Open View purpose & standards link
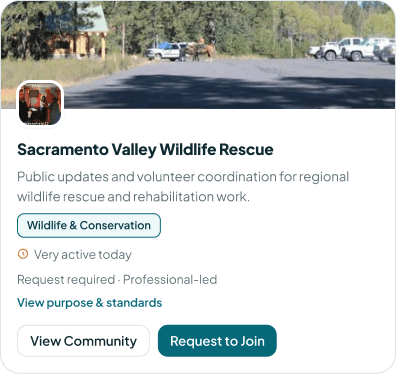Screen dimensions: 396x374 pyautogui.click(x=89, y=303)
